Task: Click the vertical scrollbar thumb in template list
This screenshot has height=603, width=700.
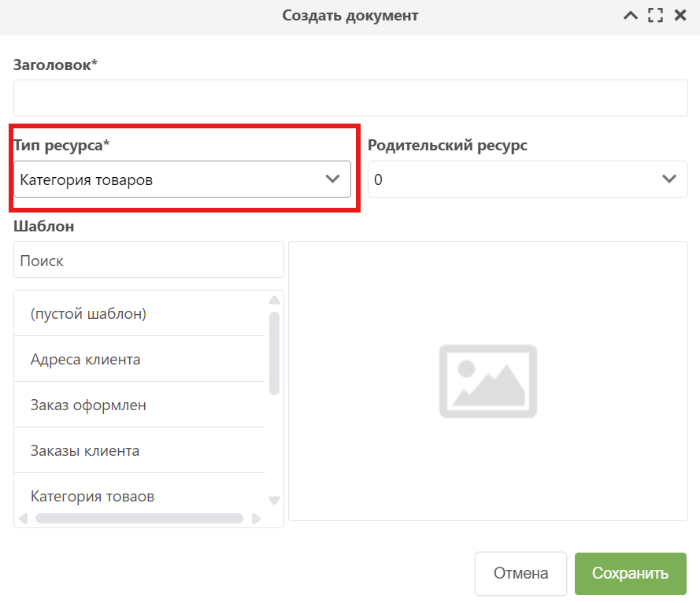Action: pos(274,353)
